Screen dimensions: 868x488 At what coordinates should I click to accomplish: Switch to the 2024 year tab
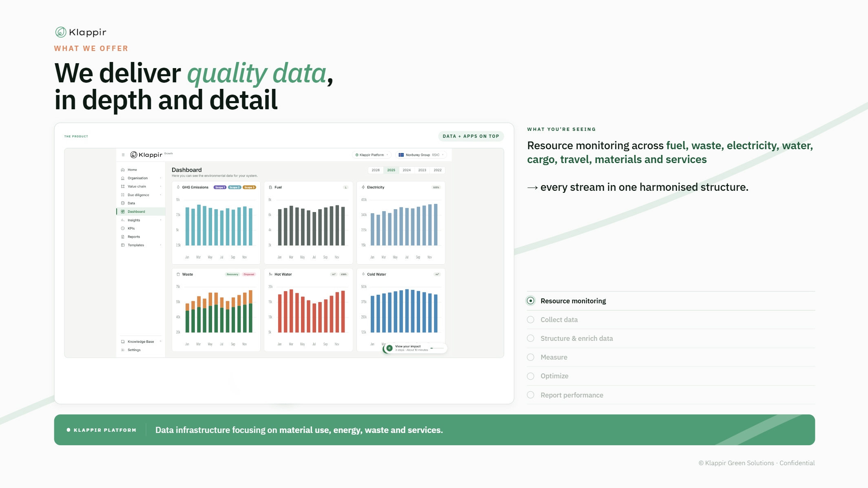tap(407, 170)
